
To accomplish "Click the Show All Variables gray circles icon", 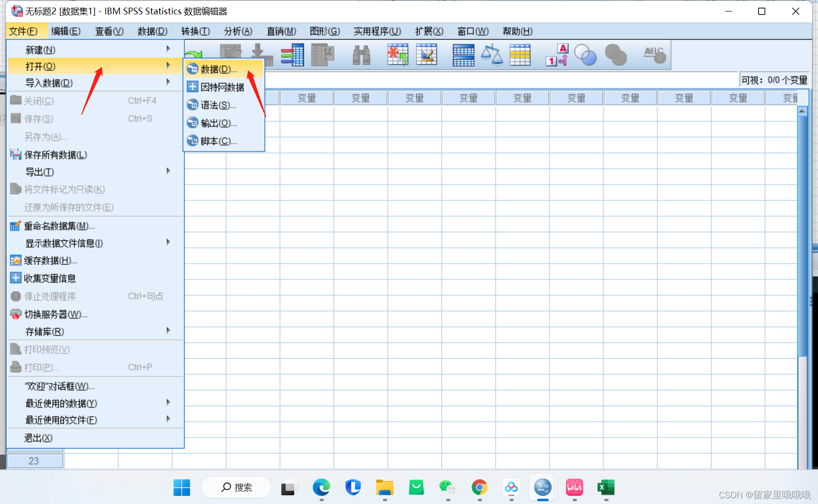I will [x=616, y=55].
